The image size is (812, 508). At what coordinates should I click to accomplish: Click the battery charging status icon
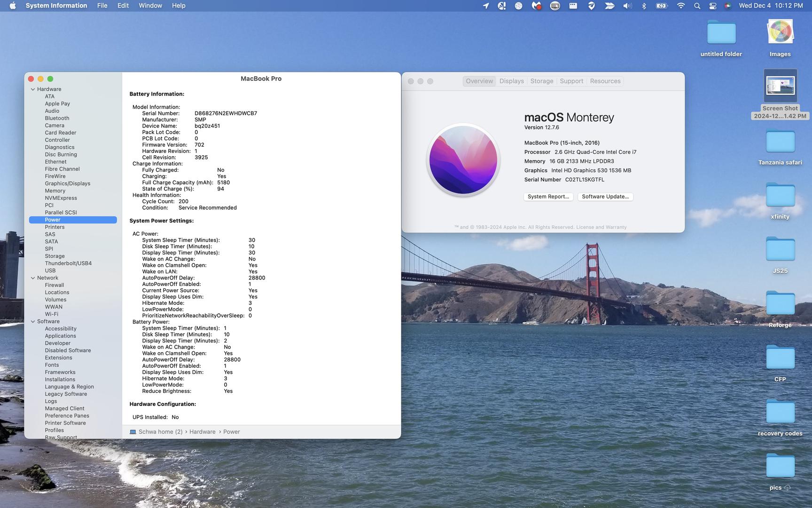coord(662,6)
